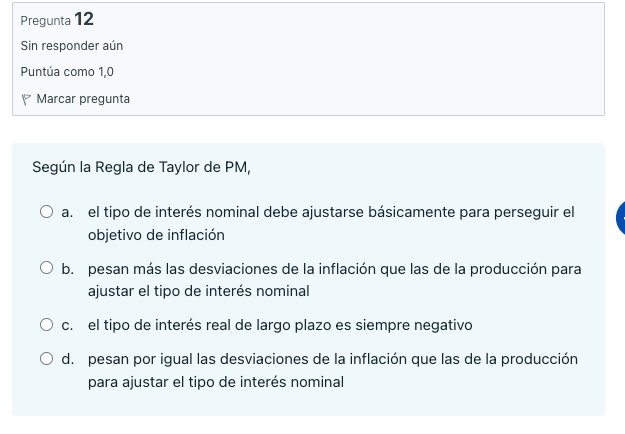Click the question statement 'Según la Regla de Taylor'

click(x=140, y=167)
